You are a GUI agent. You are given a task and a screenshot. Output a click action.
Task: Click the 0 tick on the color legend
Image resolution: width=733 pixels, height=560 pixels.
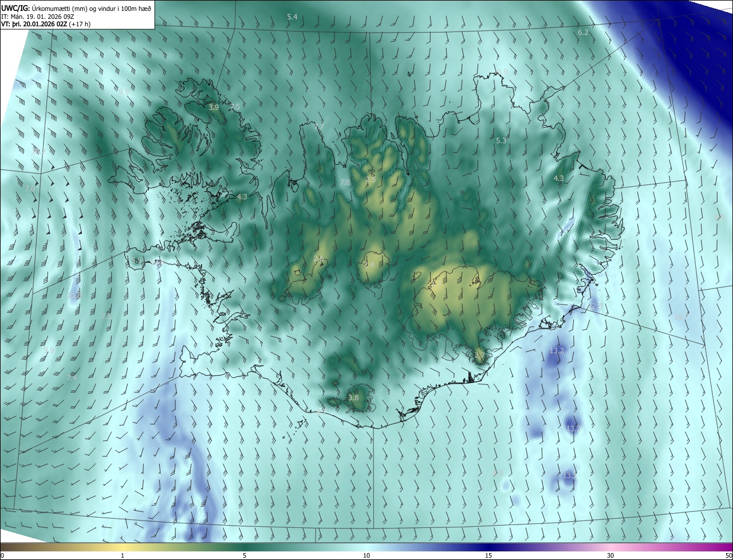point(2,555)
